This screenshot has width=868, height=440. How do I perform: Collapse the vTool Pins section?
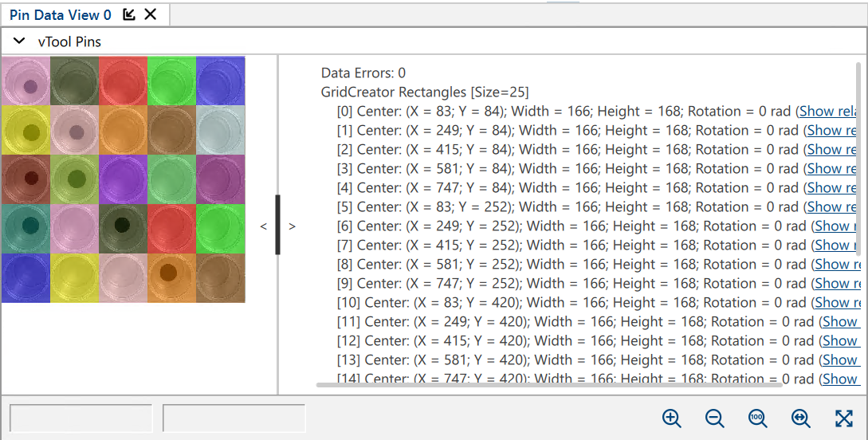[x=19, y=41]
